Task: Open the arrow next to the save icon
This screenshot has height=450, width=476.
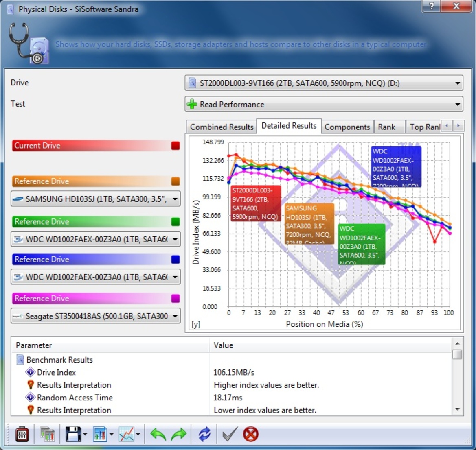Action: [x=85, y=434]
